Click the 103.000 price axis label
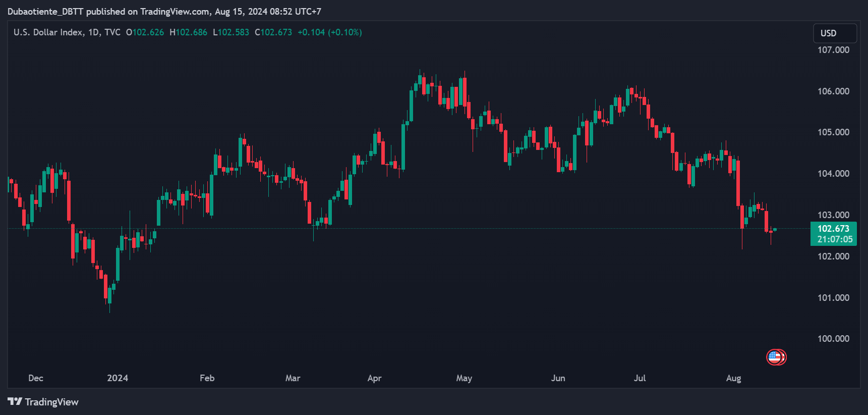The width and height of the screenshot is (868, 415). coord(833,215)
